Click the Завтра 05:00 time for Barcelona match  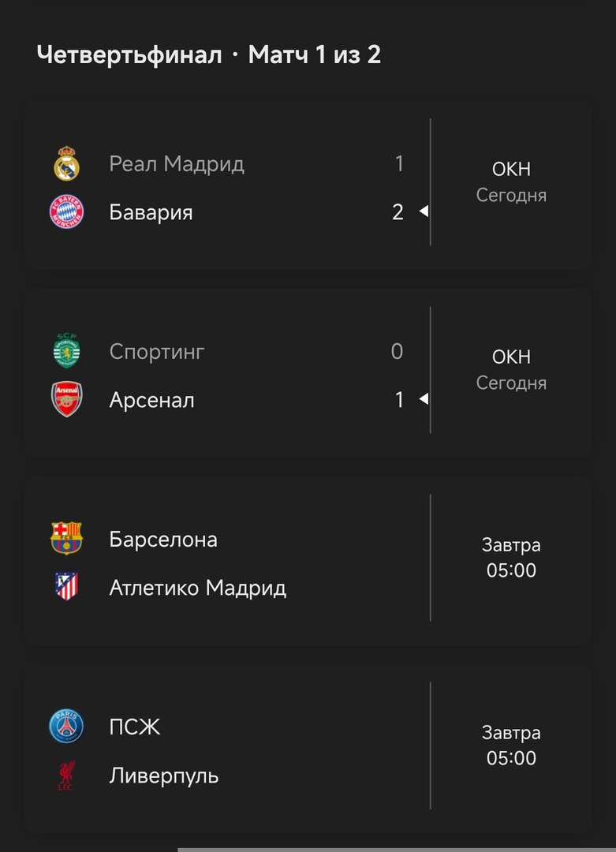pyautogui.click(x=511, y=558)
